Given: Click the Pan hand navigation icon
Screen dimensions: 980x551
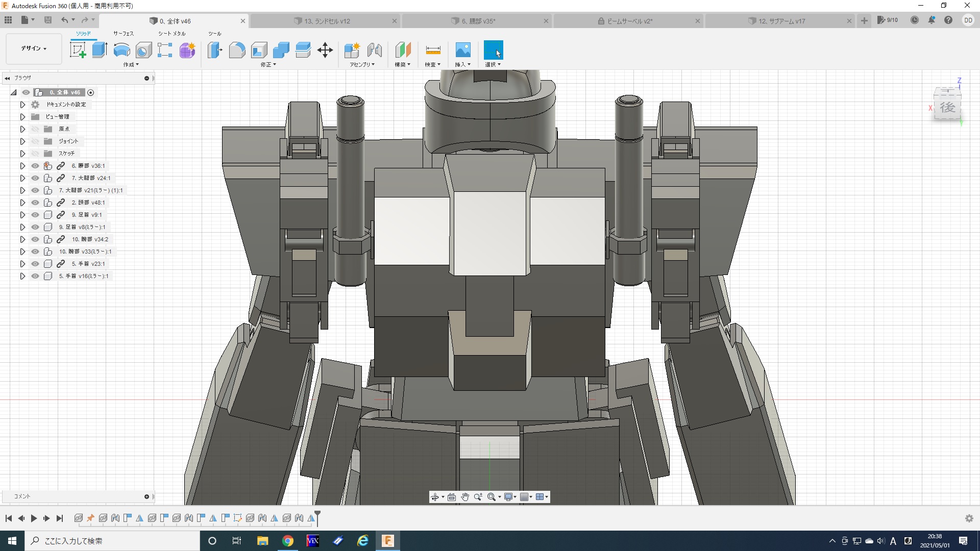Looking at the screenshot, I should [x=464, y=497].
